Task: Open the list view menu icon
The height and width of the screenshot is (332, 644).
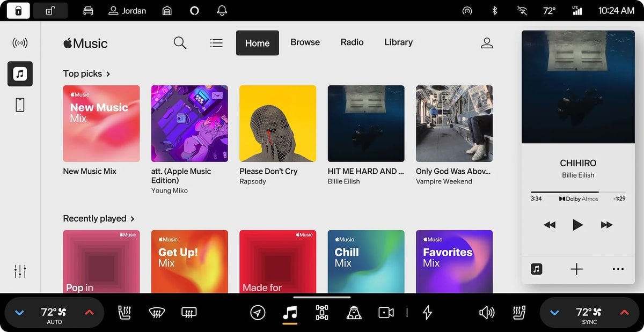Action: [216, 43]
